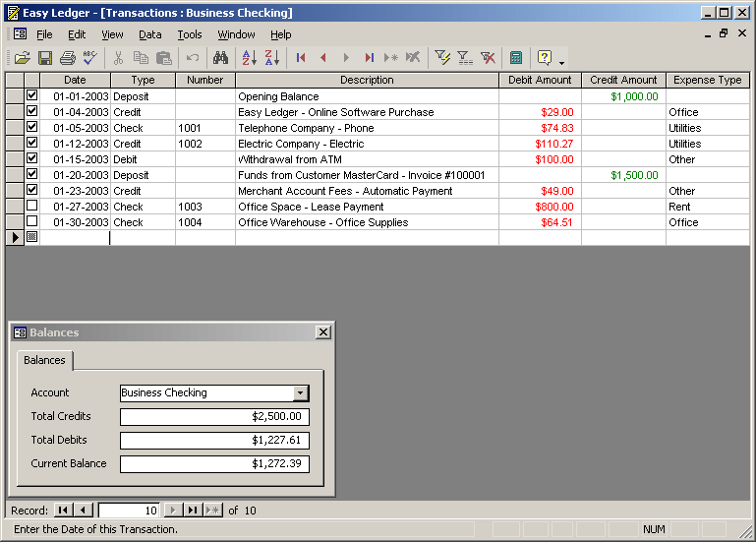
Task: Select the Office Space - Lease Payment description cell
Action: click(367, 207)
